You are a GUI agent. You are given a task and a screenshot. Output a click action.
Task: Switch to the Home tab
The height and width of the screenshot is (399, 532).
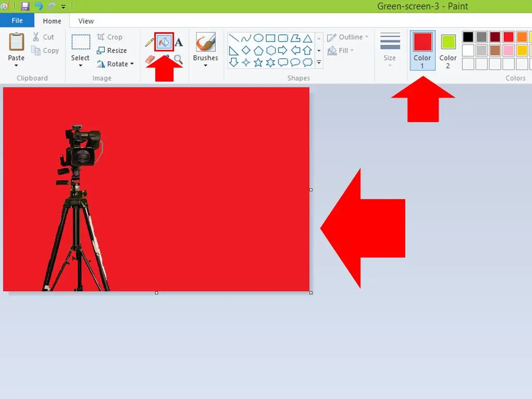(x=52, y=21)
